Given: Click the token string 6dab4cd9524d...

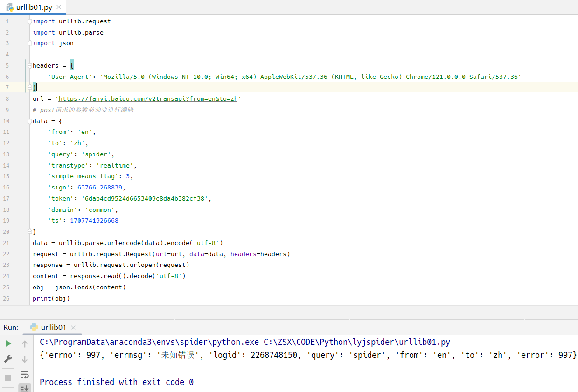Looking at the screenshot, I should (145, 199).
